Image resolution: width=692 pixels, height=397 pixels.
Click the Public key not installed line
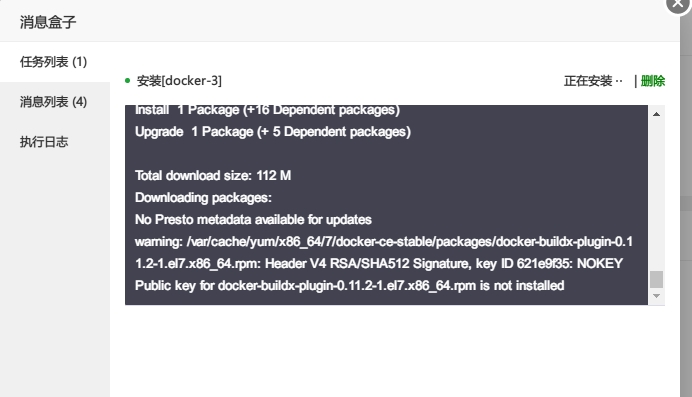pos(350,286)
